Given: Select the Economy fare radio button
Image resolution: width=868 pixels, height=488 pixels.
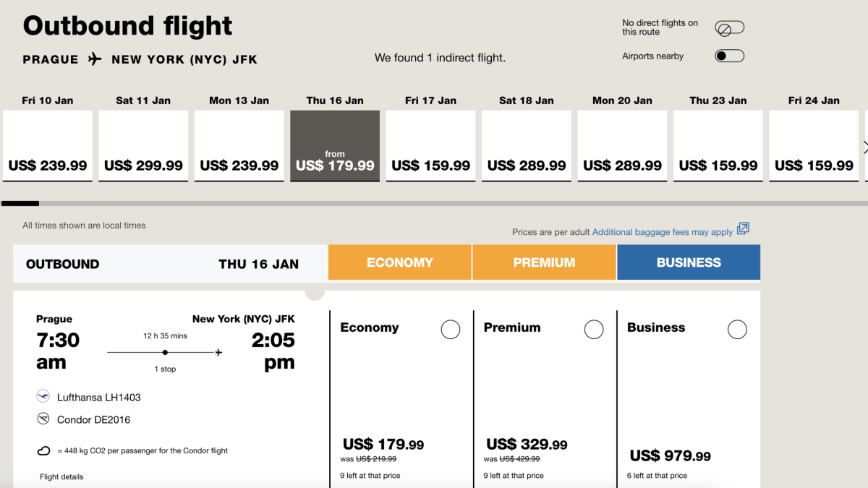Looking at the screenshot, I should [x=451, y=330].
